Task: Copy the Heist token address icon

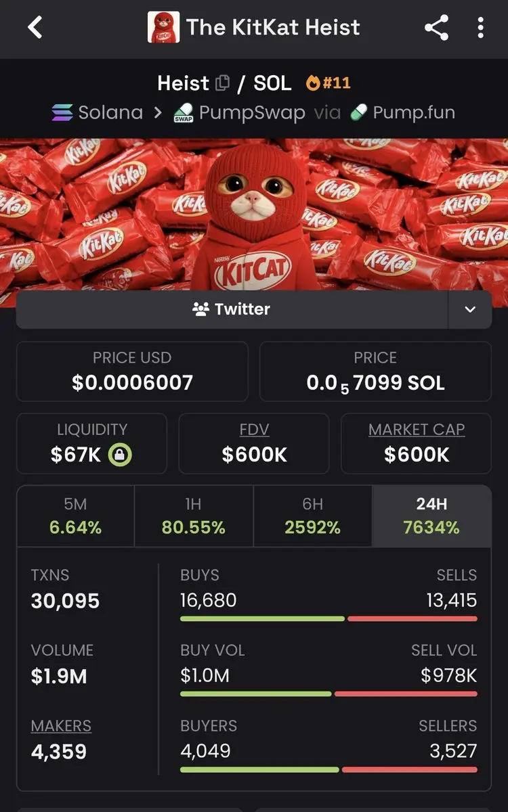Action: 222,83
